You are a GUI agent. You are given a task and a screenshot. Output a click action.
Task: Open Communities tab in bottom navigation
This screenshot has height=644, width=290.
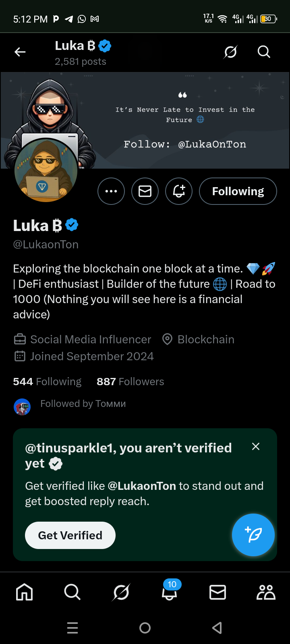pyautogui.click(x=266, y=592)
